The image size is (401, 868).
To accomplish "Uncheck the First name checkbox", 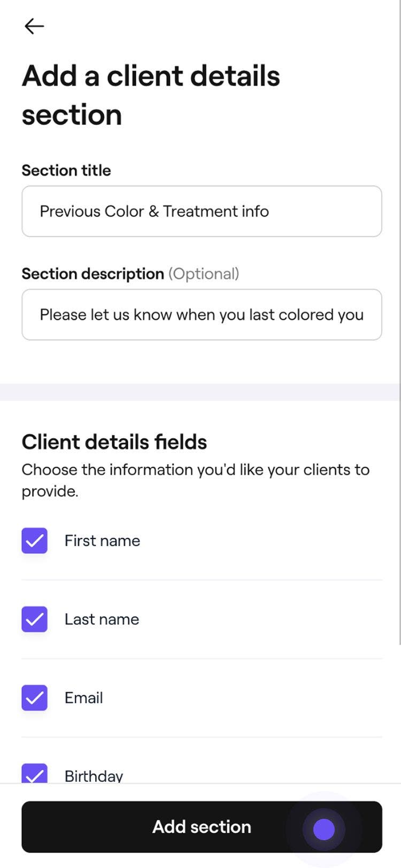I will point(35,541).
